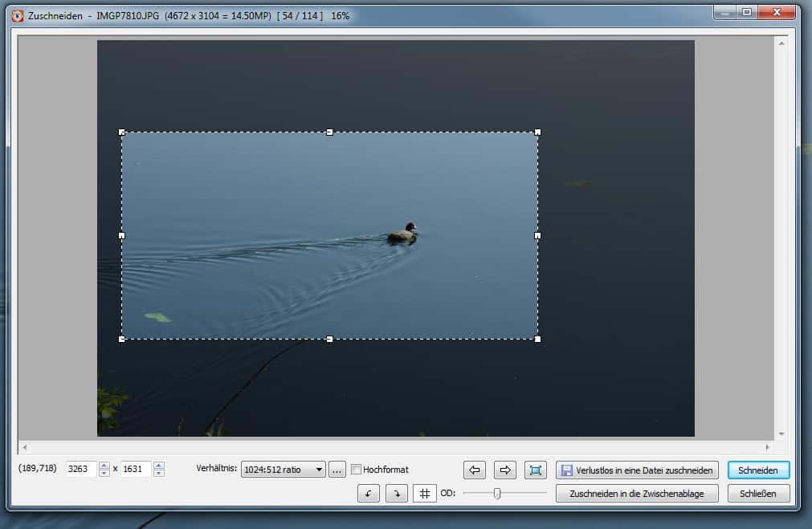Viewport: 812px width, 529px height.
Task: Click the bottom-right crop handle
Action: pyautogui.click(x=537, y=339)
